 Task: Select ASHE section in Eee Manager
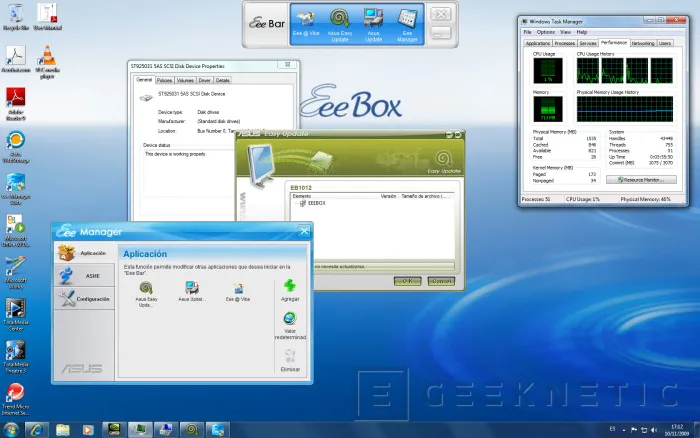[x=84, y=275]
